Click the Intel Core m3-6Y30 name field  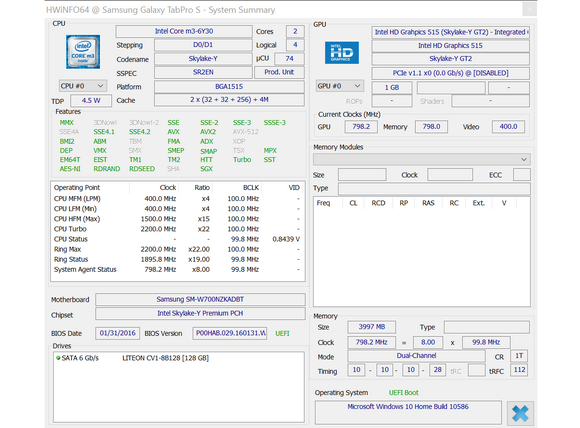(x=184, y=31)
